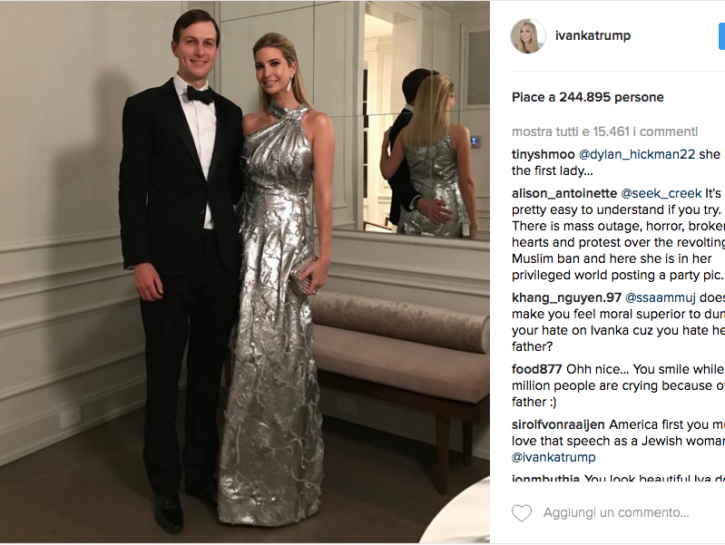Open the ivankatrump profile avatar
This screenshot has height=545, width=725.
(528, 36)
